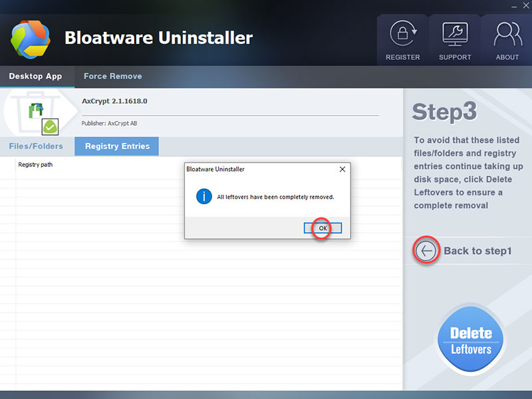Viewport: 532px width, 399px height.
Task: Click the Publisher: AxCrypt AB text
Action: click(109, 123)
